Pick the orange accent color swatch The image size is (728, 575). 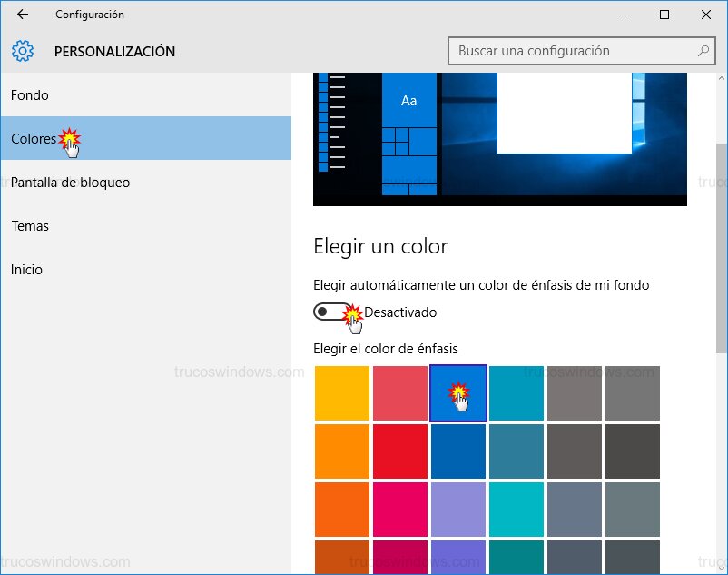[x=341, y=451]
